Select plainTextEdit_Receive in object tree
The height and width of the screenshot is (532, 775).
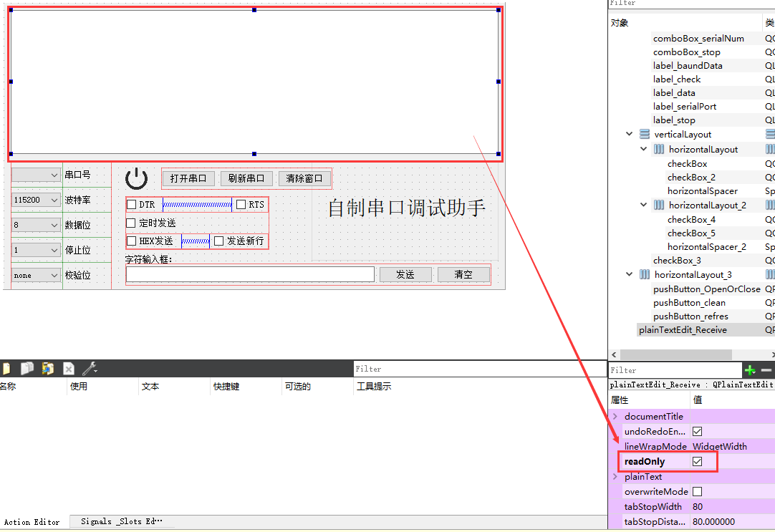683,330
